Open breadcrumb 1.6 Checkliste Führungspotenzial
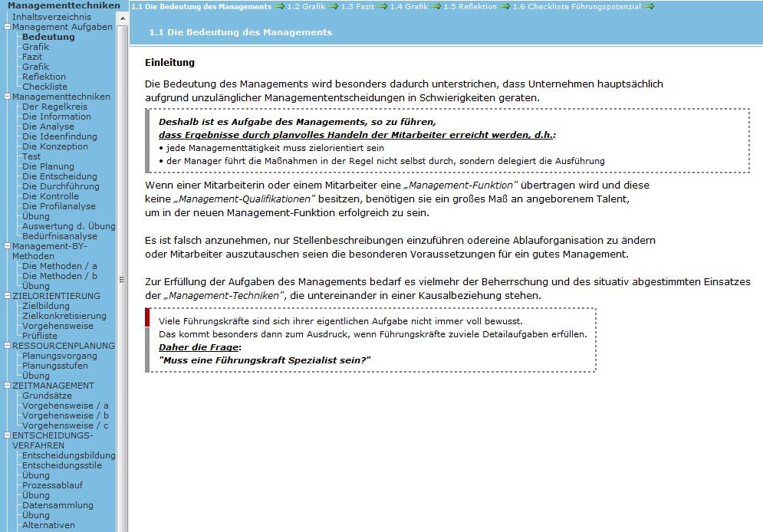763x532 pixels. [577, 7]
